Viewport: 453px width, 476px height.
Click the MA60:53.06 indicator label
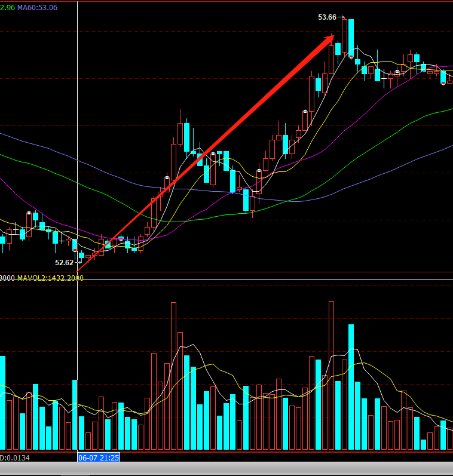pyautogui.click(x=37, y=7)
